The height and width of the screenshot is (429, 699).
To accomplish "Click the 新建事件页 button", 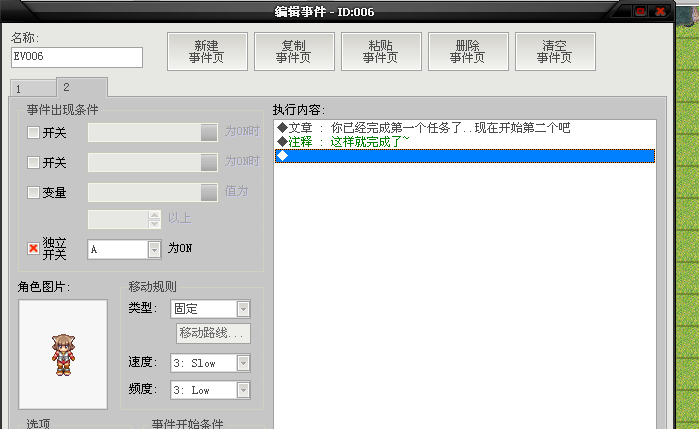I will click(x=207, y=51).
